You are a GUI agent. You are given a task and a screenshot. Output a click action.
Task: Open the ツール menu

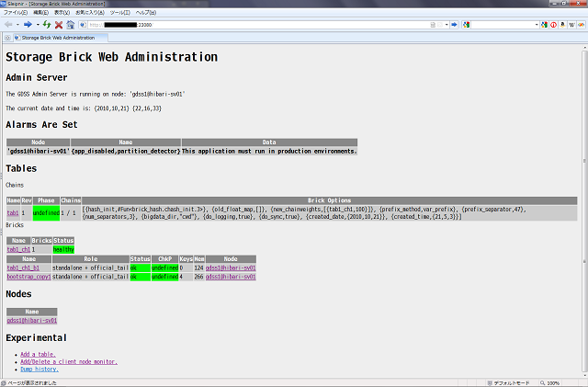[119, 13]
